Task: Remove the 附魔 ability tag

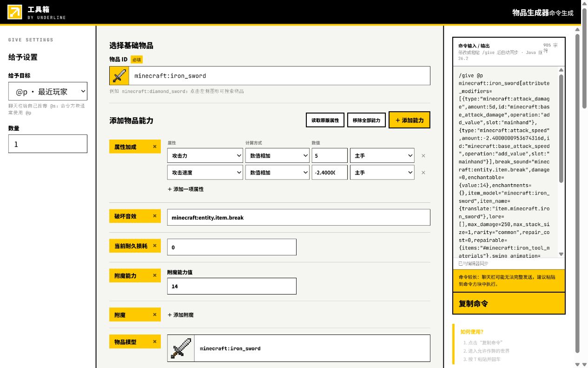Action: point(155,314)
